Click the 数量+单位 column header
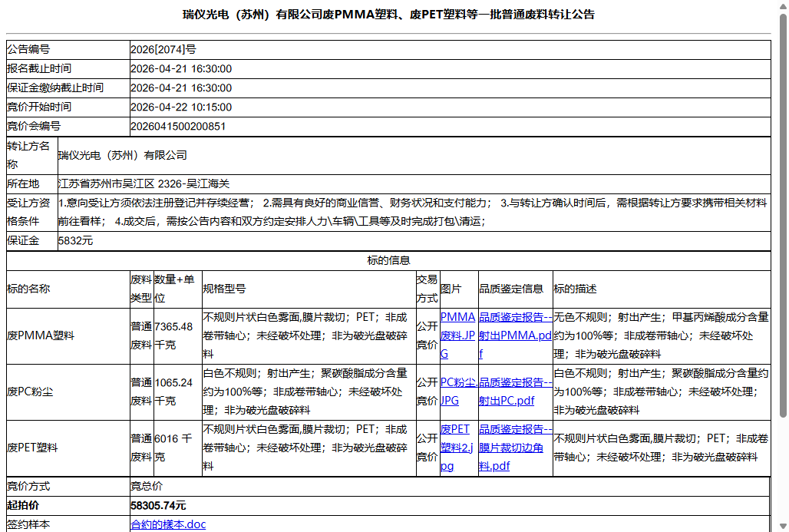789x532 pixels. 174,289
